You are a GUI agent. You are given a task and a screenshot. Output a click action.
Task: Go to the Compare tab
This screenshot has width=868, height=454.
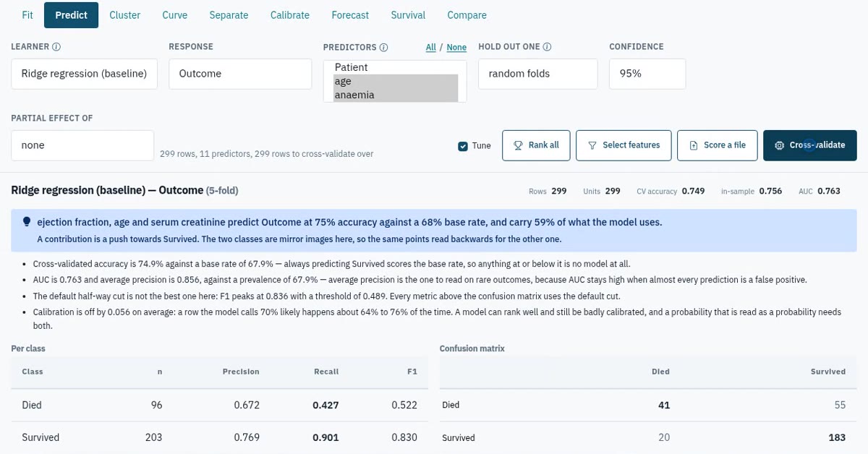coord(467,15)
